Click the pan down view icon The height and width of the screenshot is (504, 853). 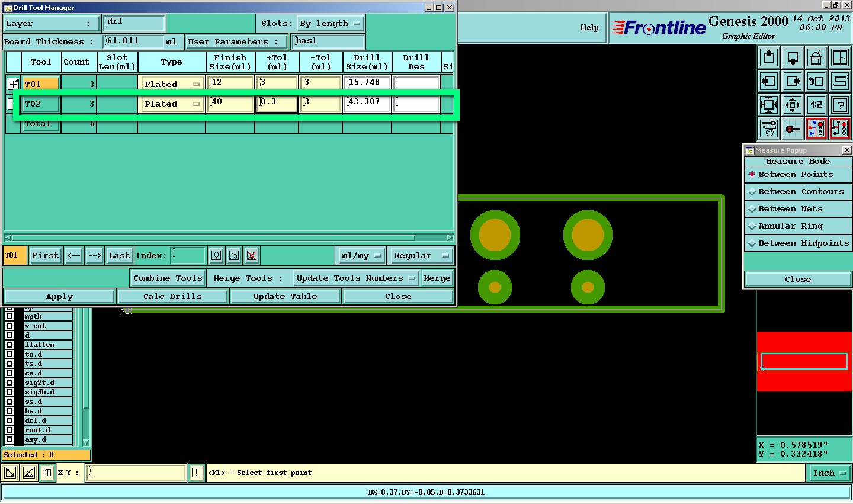pyautogui.click(x=793, y=57)
